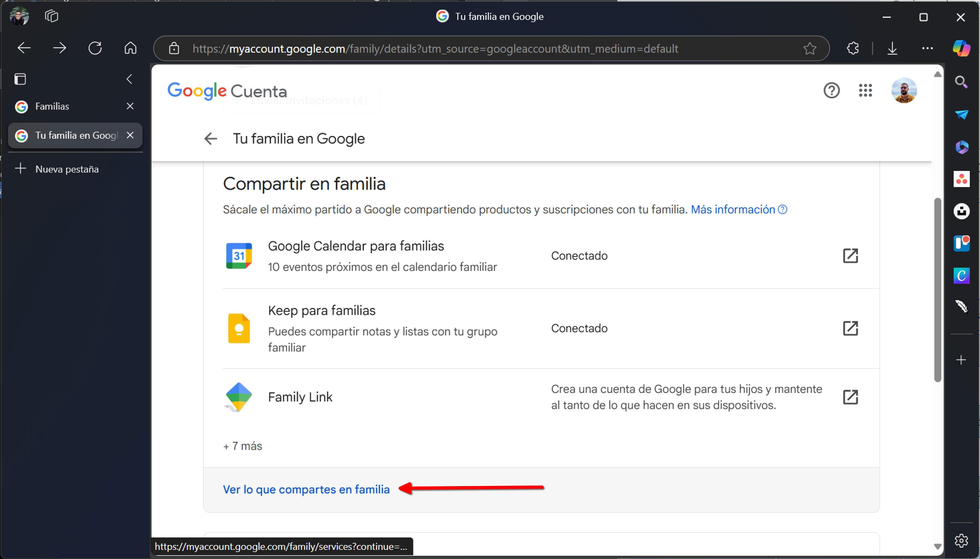Click the page scrollbar thumb
Screen dimensions: 980x559
click(x=937, y=290)
